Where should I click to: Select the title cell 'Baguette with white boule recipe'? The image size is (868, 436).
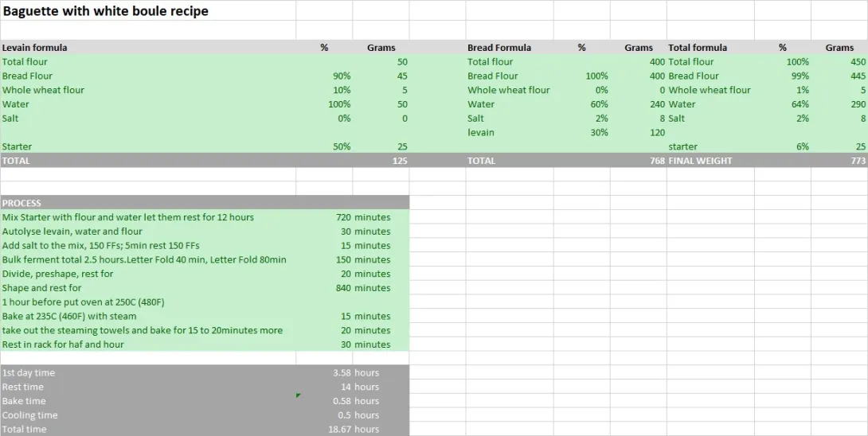(106, 11)
